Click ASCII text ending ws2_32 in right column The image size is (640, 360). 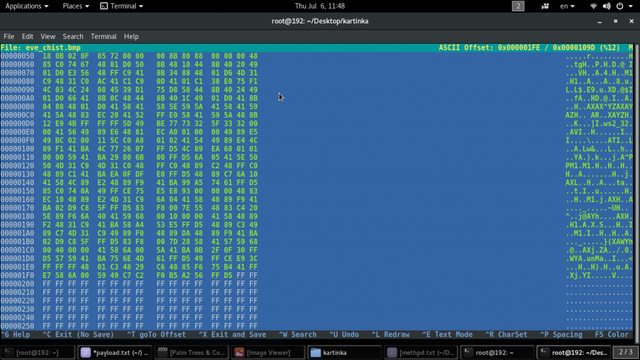click(599, 124)
